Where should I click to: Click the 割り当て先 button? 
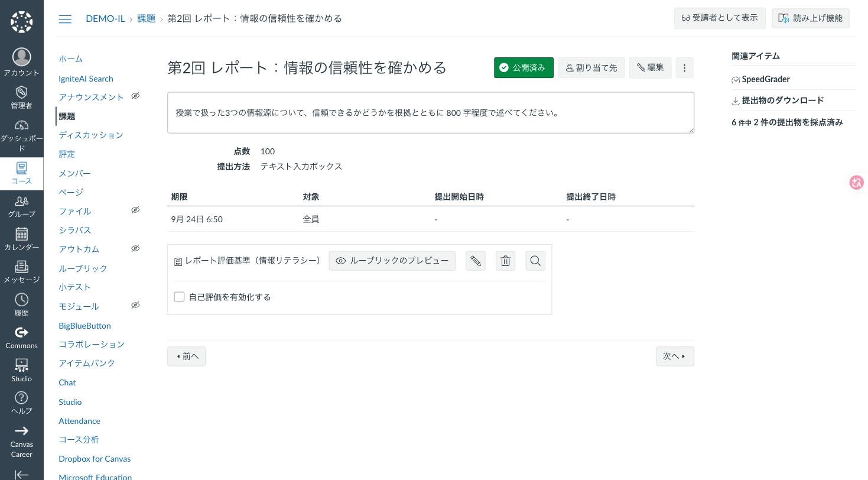tap(591, 67)
